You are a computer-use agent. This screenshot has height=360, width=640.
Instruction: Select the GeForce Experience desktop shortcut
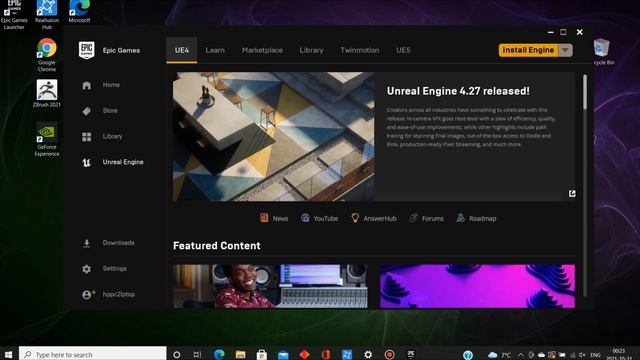(47, 139)
